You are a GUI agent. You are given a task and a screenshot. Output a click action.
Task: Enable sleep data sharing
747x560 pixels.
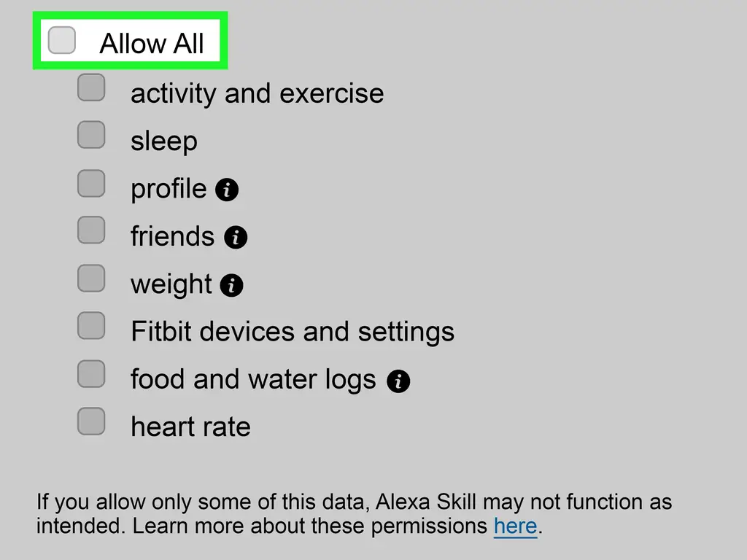tap(91, 135)
